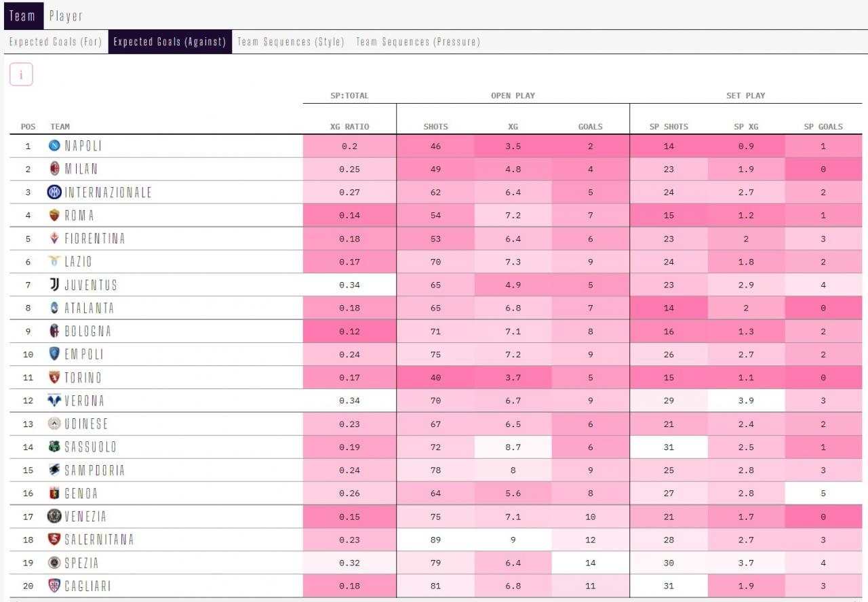Screen dimensions: 868x602
Task: Open Team Sequences (Style) tab
Action: (291, 41)
